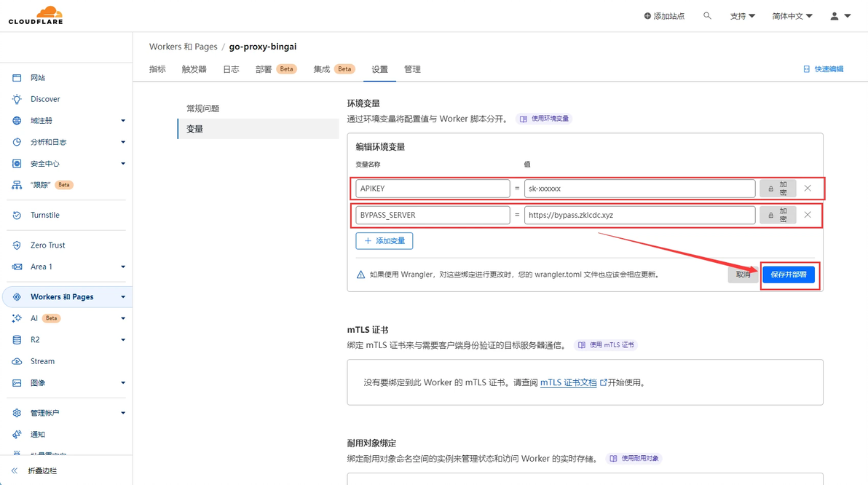Click the Discover lightbulb icon
The image size is (868, 485).
tap(17, 99)
